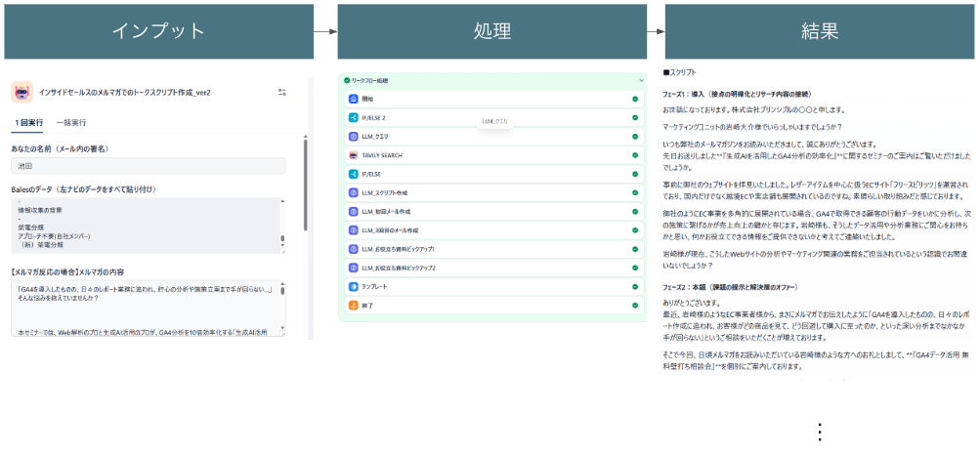Click the あなたの名前 input field containing 池田
The image size is (980, 455).
147,167
